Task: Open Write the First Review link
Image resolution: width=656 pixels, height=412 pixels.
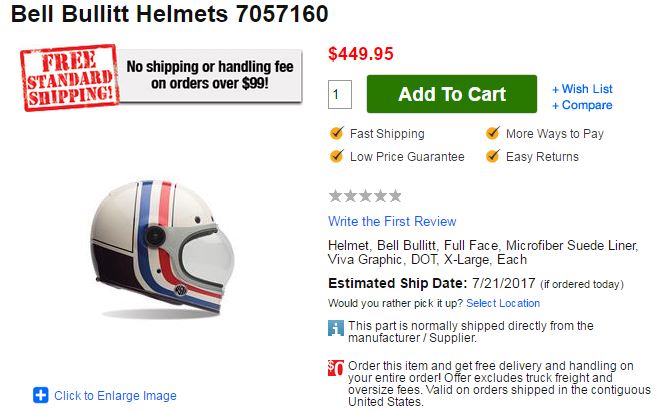Action: tap(392, 221)
